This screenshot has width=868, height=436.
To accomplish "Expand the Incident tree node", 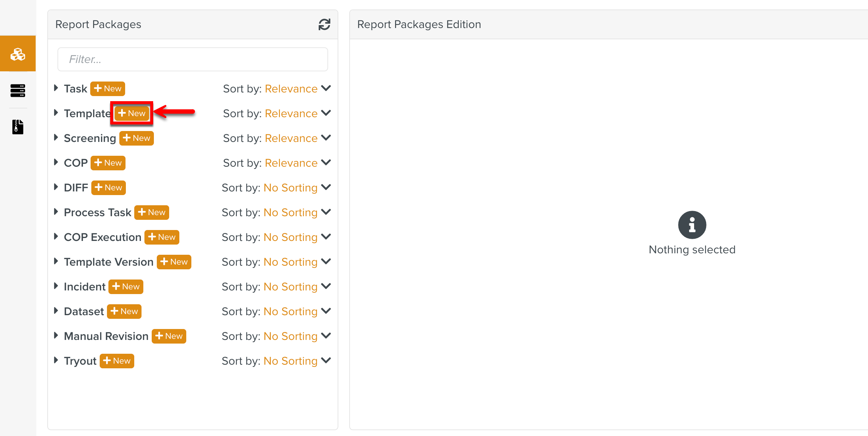I will [56, 286].
